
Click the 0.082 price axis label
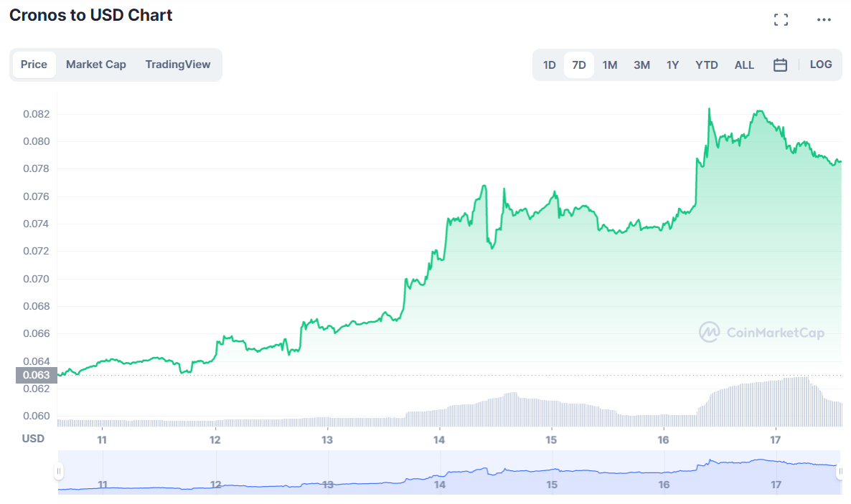pos(37,114)
